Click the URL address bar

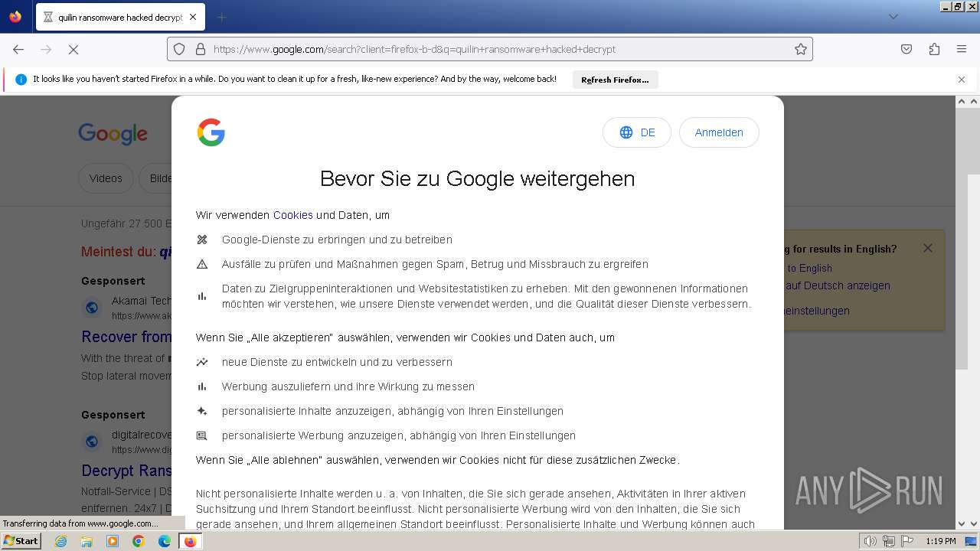point(490,49)
